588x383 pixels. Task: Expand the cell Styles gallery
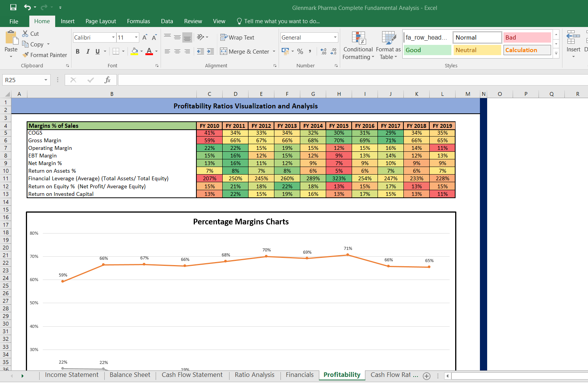click(556, 54)
